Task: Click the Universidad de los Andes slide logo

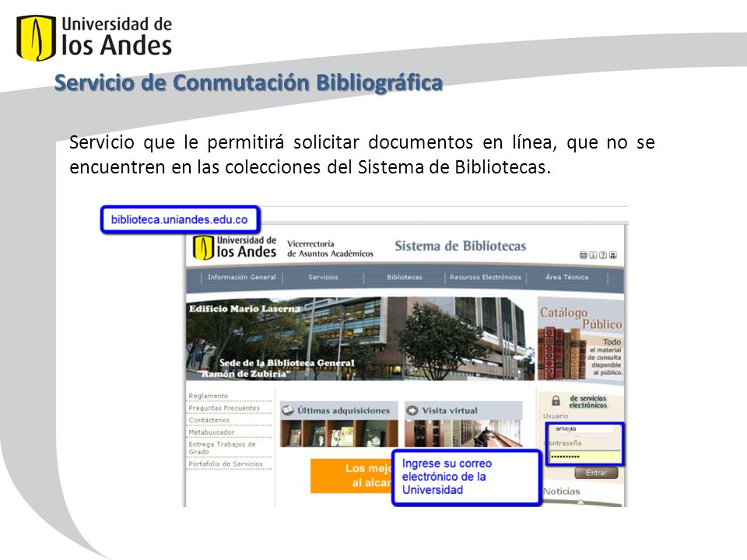Action: (x=94, y=37)
